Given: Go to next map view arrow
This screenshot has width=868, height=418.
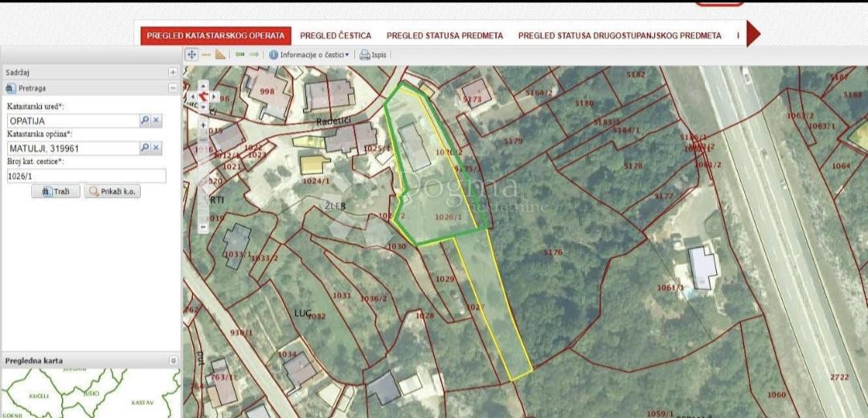Looking at the screenshot, I should (254, 54).
